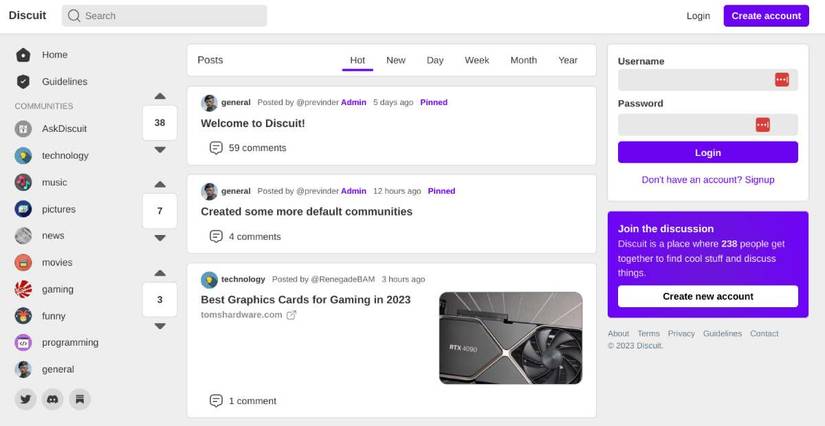
Task: Open the AskDiscuit community label
Action: click(x=64, y=129)
